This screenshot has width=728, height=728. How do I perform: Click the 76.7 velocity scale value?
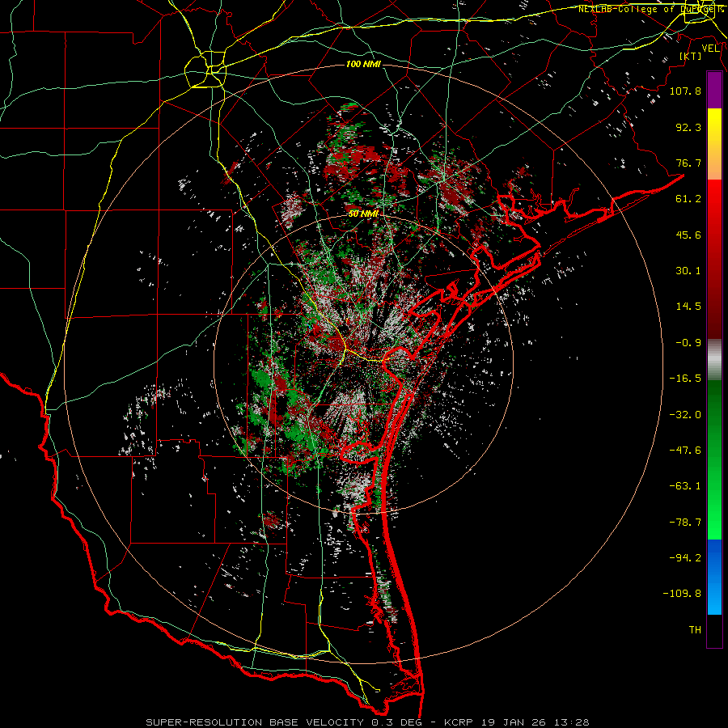click(x=688, y=163)
